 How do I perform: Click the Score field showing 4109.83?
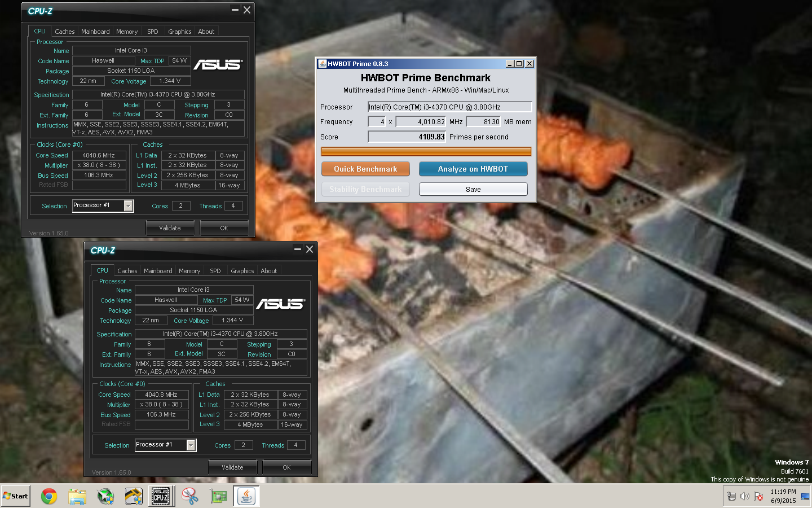[407, 137]
